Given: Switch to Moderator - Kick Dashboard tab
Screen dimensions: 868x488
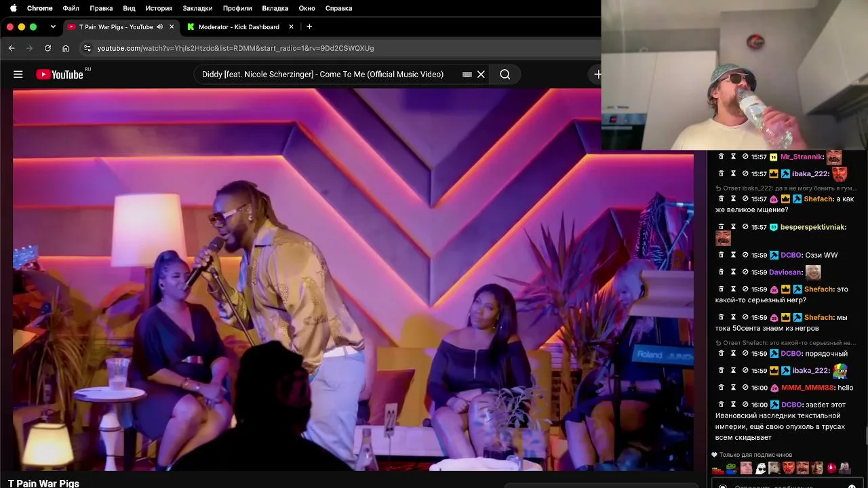Looking at the screenshot, I should coord(239,26).
